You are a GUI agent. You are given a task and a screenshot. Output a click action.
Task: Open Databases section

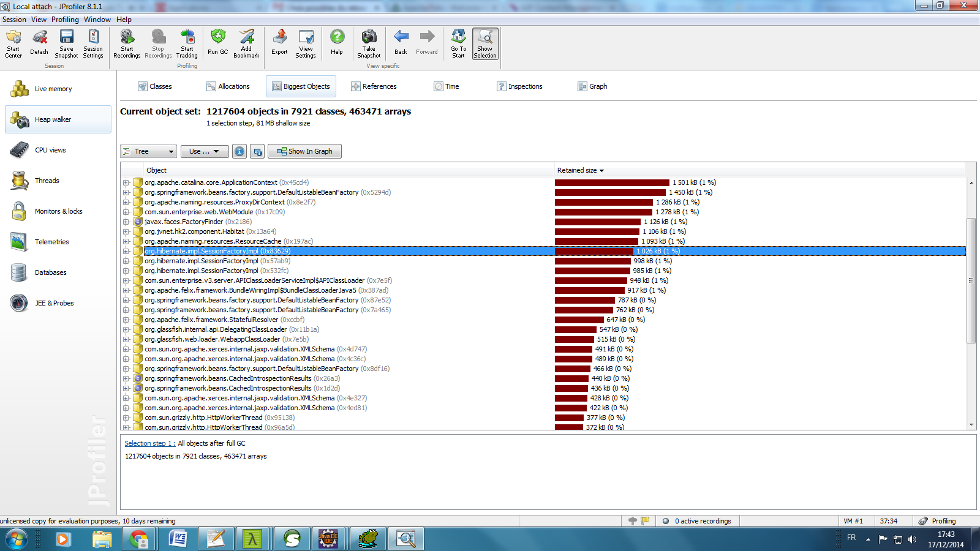point(58,272)
